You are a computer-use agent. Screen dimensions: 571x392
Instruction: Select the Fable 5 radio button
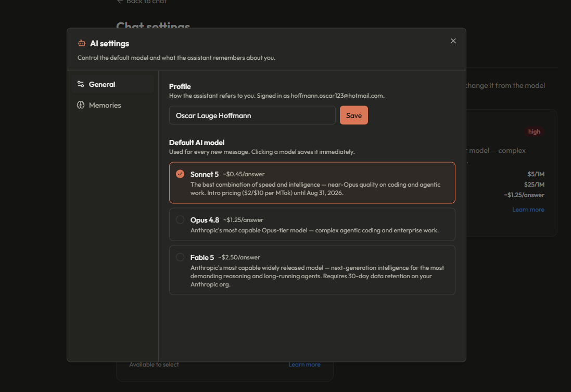(x=180, y=257)
